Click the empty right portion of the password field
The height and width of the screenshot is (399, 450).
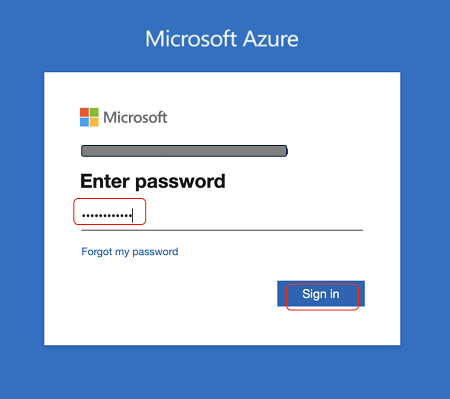[253, 215]
